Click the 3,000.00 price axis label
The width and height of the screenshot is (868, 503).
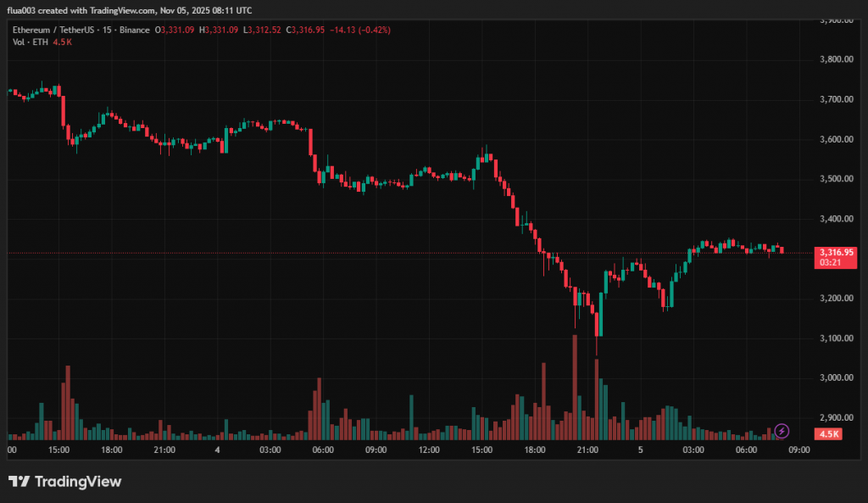[x=836, y=378]
